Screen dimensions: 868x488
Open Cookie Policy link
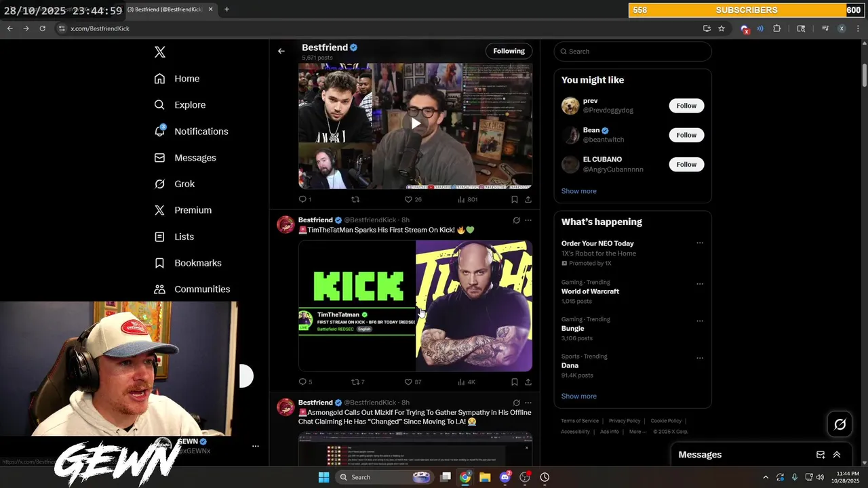[x=666, y=421]
